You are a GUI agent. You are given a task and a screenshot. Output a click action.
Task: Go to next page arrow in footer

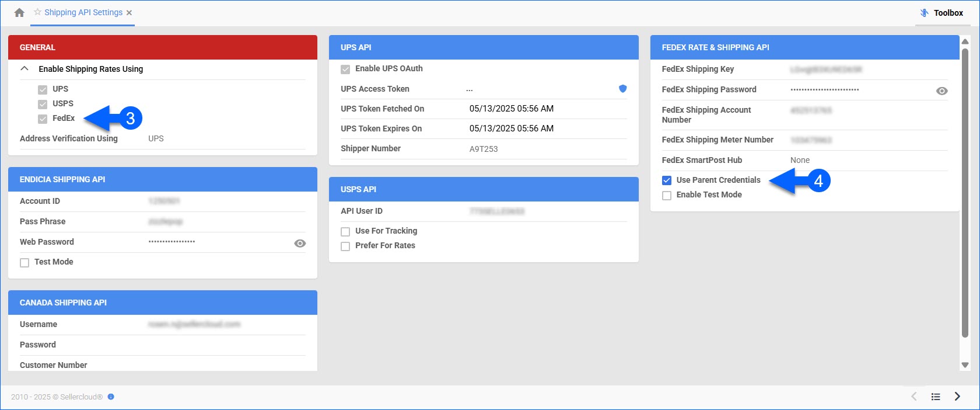(x=957, y=397)
